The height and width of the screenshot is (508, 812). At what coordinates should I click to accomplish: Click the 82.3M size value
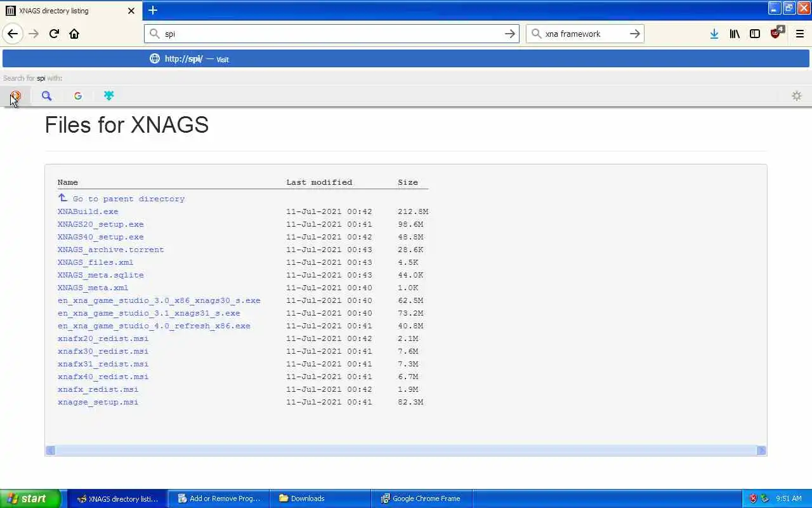tap(410, 402)
